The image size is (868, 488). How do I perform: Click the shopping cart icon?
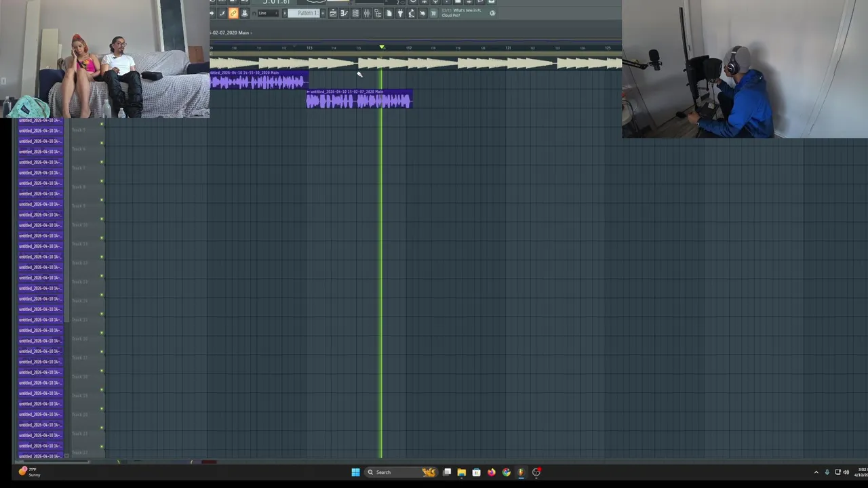pos(433,13)
